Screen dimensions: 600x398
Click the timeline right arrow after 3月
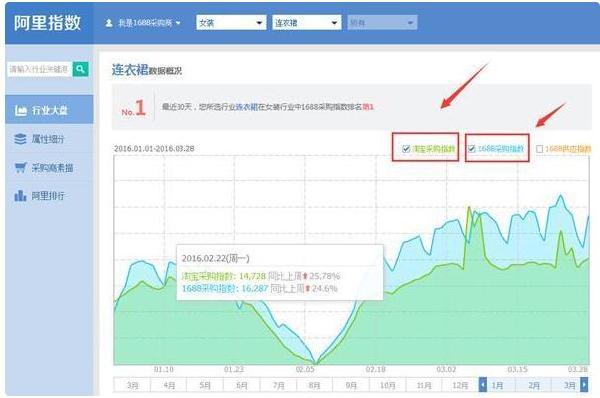[x=584, y=384]
